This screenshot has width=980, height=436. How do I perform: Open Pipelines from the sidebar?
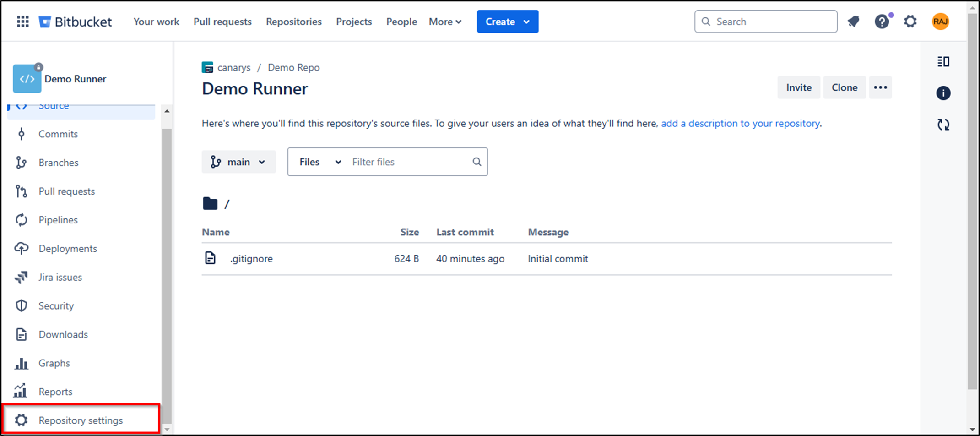point(58,220)
